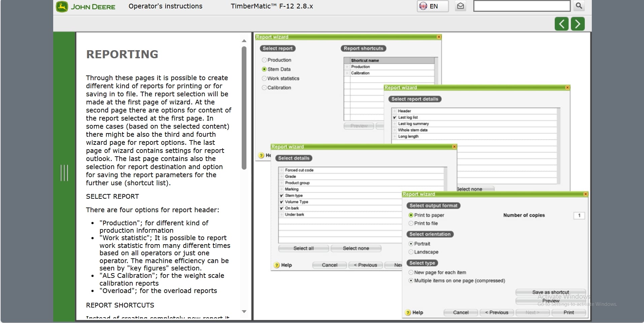The width and height of the screenshot is (644, 323).
Task: Disable the On bark checkbox
Action: coord(281,208)
